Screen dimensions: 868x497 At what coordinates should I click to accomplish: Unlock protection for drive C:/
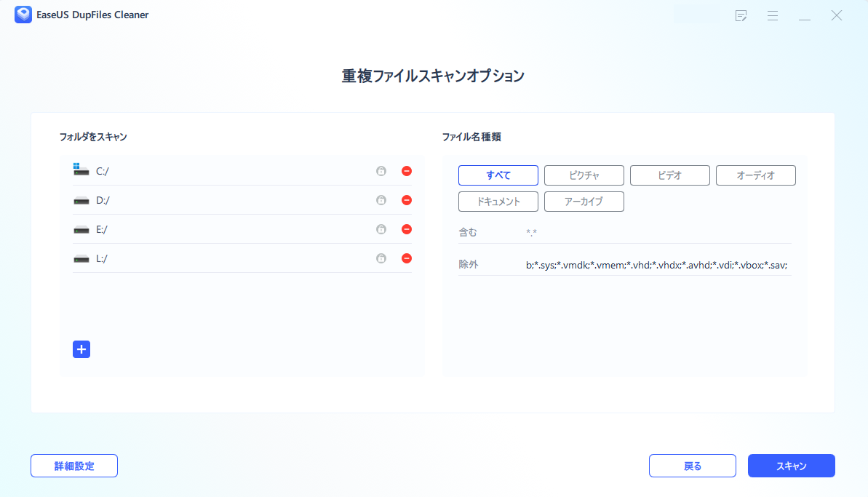pyautogui.click(x=381, y=170)
